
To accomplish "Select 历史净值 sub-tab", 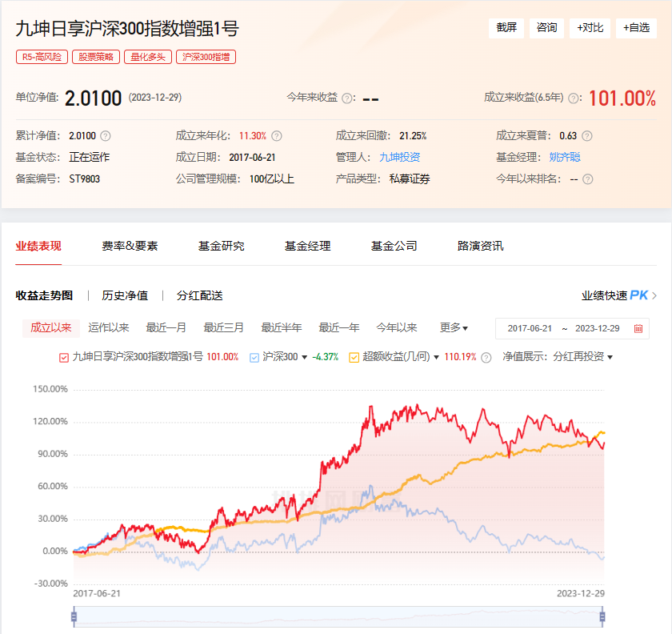I will [x=125, y=295].
